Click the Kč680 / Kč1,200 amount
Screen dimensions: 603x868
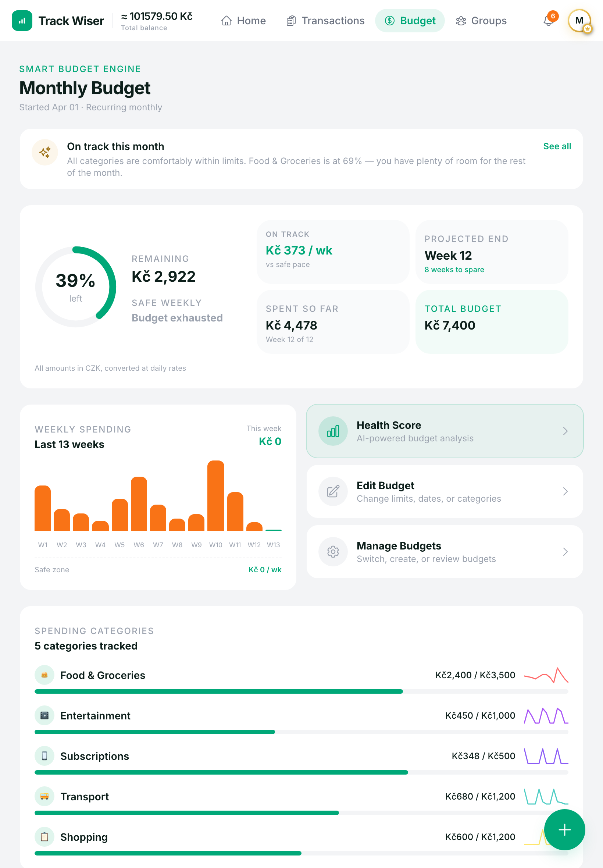click(x=480, y=796)
